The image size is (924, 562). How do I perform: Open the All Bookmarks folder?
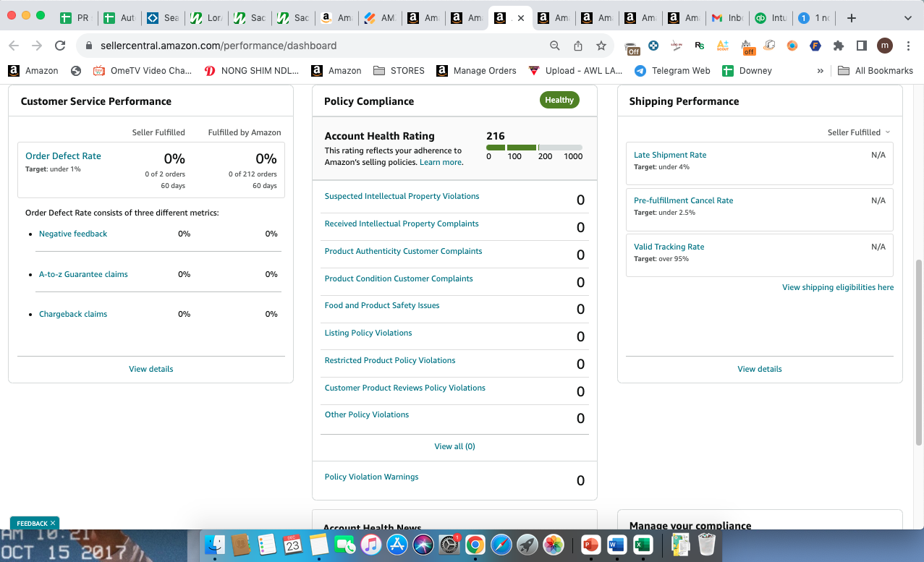(875, 71)
